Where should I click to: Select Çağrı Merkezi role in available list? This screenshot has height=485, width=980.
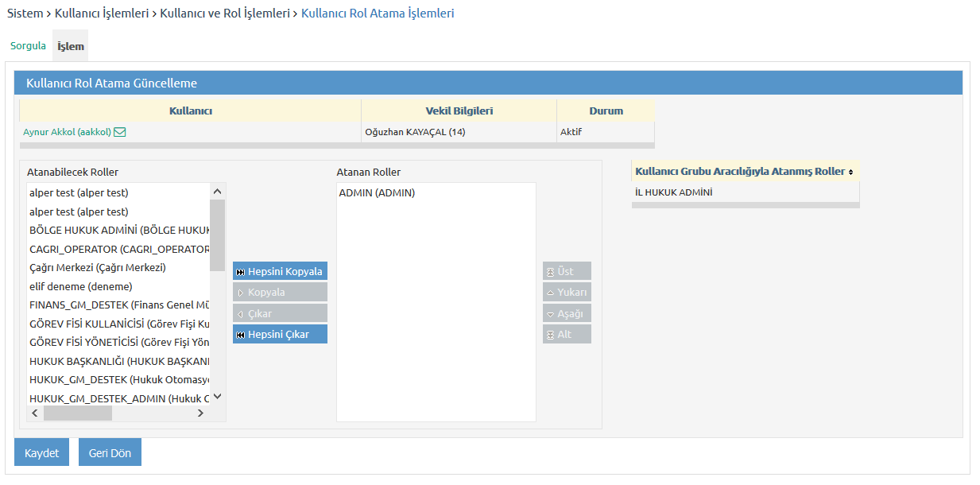[97, 267]
